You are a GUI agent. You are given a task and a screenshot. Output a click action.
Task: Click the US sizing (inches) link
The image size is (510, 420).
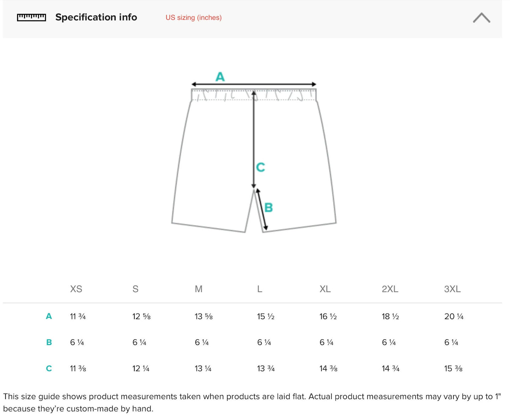coord(193,18)
